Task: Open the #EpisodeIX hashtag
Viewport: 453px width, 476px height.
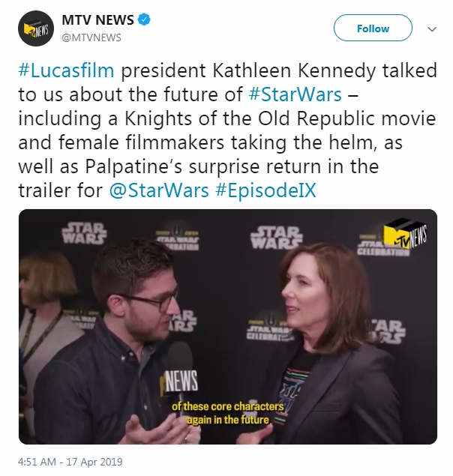Action: coord(265,190)
